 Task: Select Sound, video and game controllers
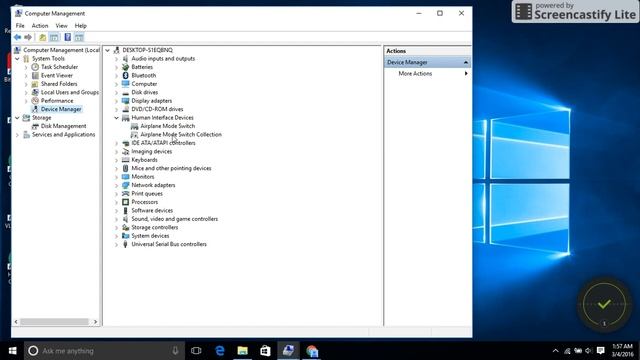click(174, 219)
